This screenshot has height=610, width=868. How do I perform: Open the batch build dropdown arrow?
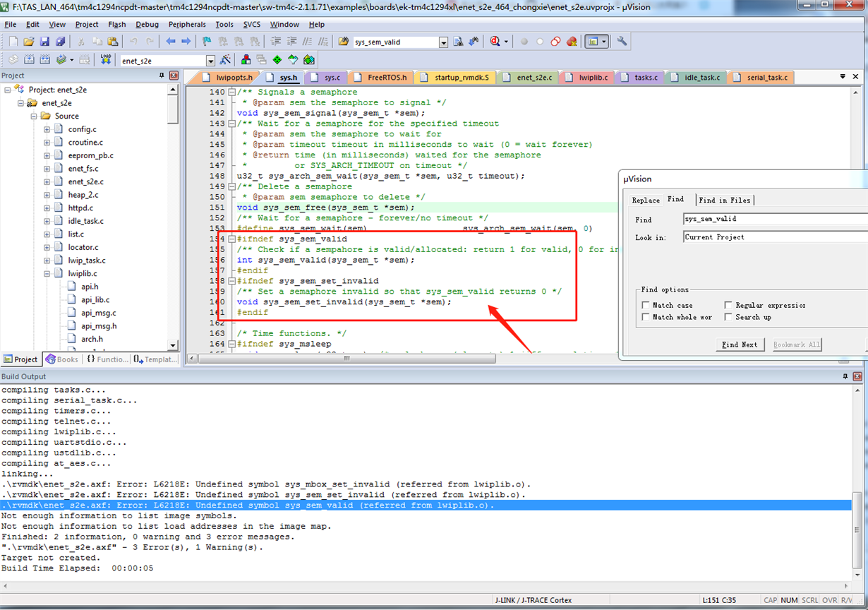[71, 60]
